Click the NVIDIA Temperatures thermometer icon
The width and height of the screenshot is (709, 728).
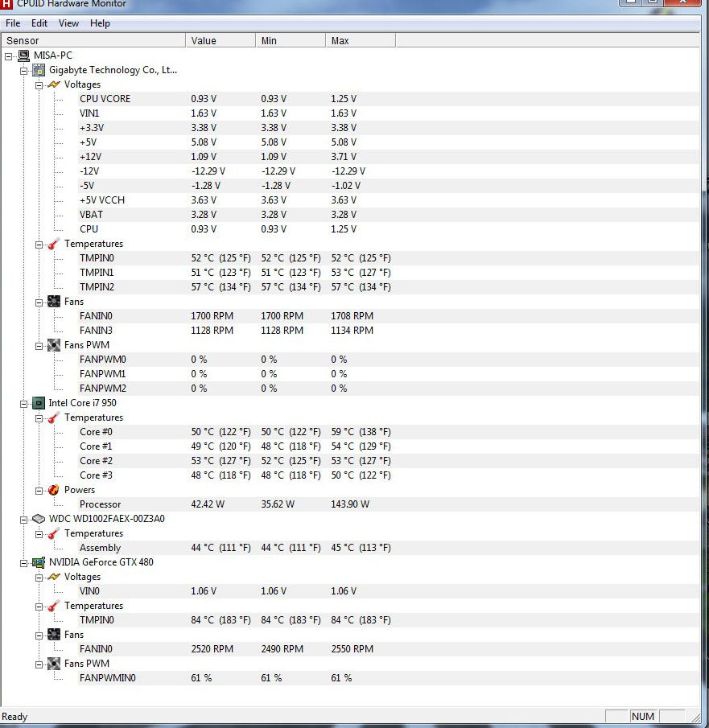click(x=54, y=606)
